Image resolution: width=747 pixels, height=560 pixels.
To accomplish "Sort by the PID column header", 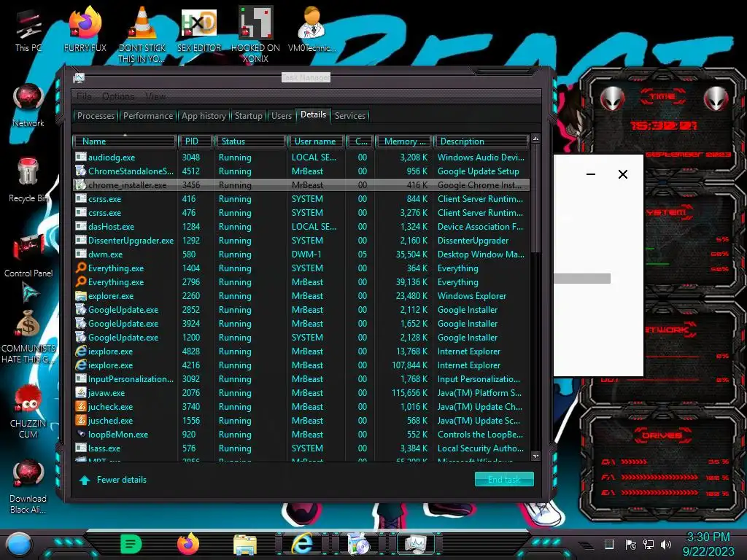I will (196, 141).
